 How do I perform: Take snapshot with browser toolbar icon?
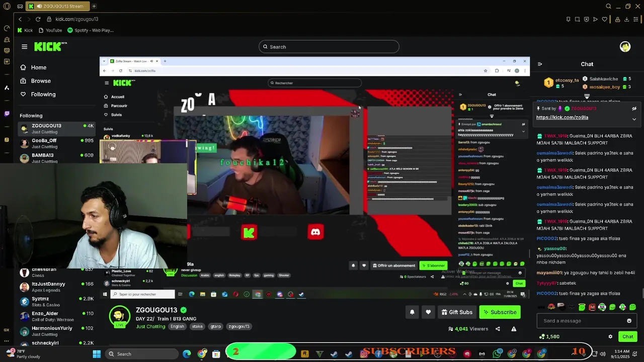coord(577,19)
